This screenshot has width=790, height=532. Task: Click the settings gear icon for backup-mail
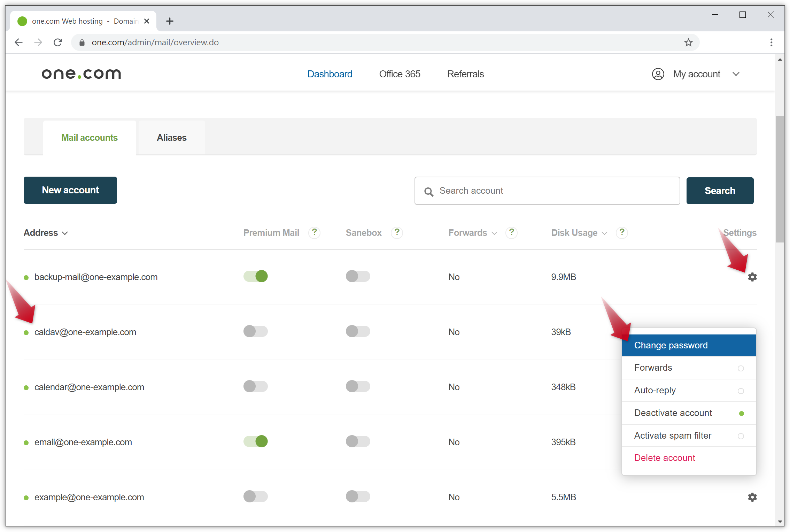point(751,277)
